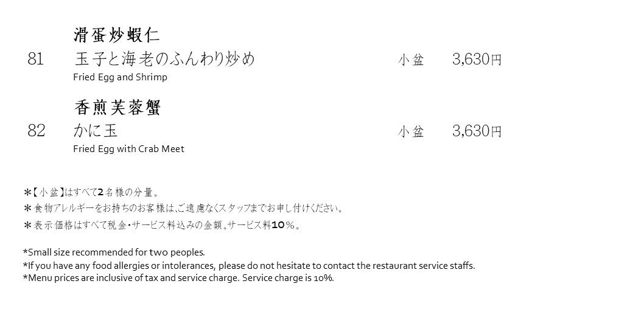Click the 3,630円 price of item 81

[x=477, y=60]
